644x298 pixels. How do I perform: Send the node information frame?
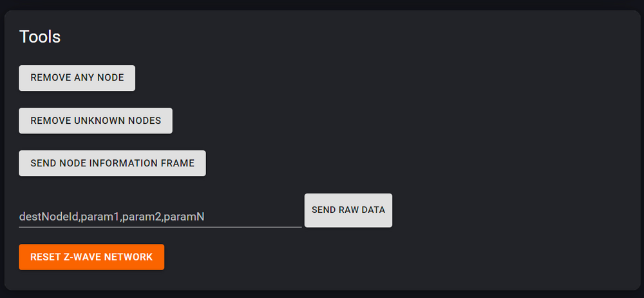(112, 163)
